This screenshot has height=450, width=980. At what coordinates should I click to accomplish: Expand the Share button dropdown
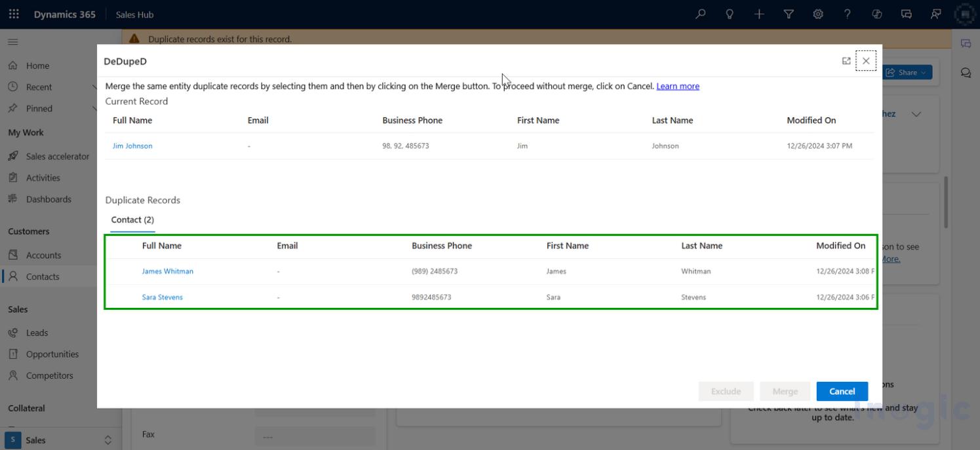click(924, 73)
